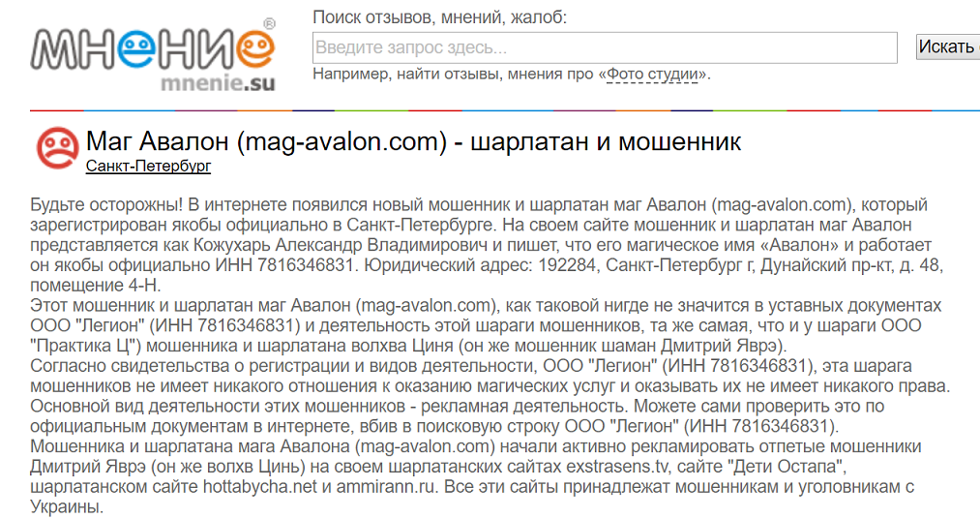The width and height of the screenshot is (980, 518).
Task: Click the text помещение 4-Н
Action: click(96, 286)
